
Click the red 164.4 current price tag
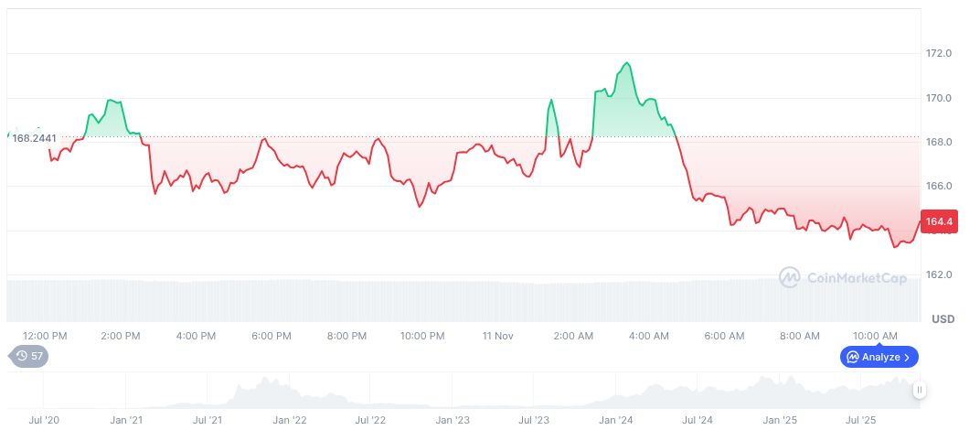point(939,221)
